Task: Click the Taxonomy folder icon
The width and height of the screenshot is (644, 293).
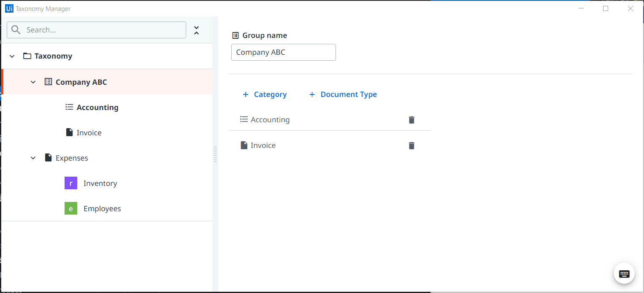Action: tap(27, 56)
